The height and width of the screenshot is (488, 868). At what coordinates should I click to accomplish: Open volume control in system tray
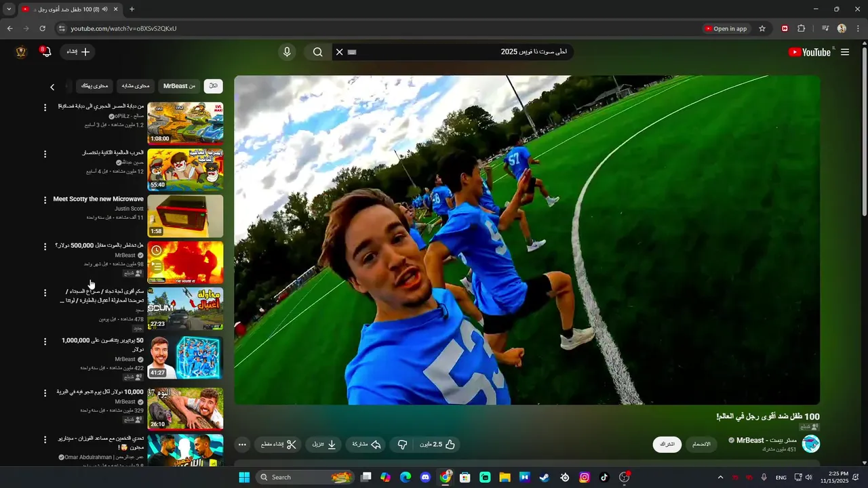[808, 477]
